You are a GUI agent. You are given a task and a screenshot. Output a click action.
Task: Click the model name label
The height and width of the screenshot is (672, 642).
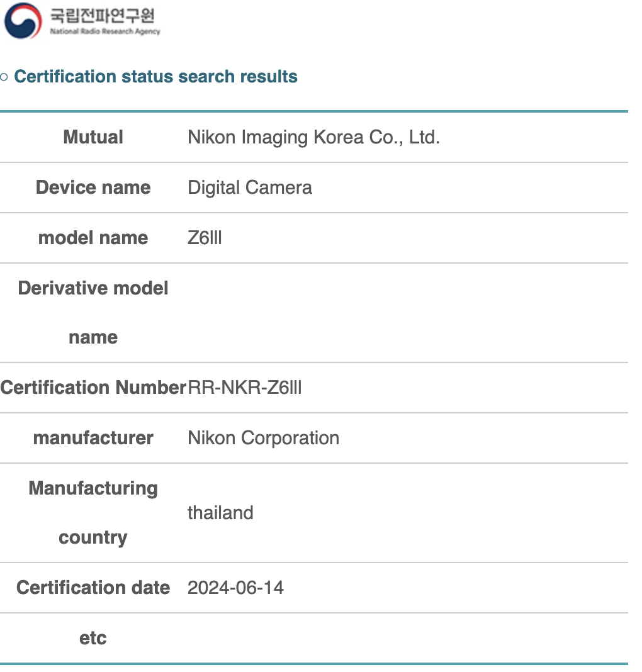coord(93,238)
